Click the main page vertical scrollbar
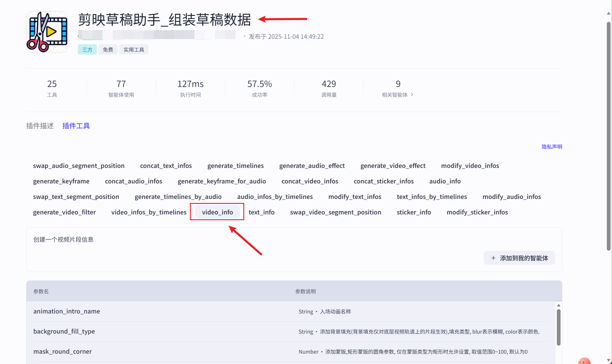 pyautogui.click(x=609, y=135)
